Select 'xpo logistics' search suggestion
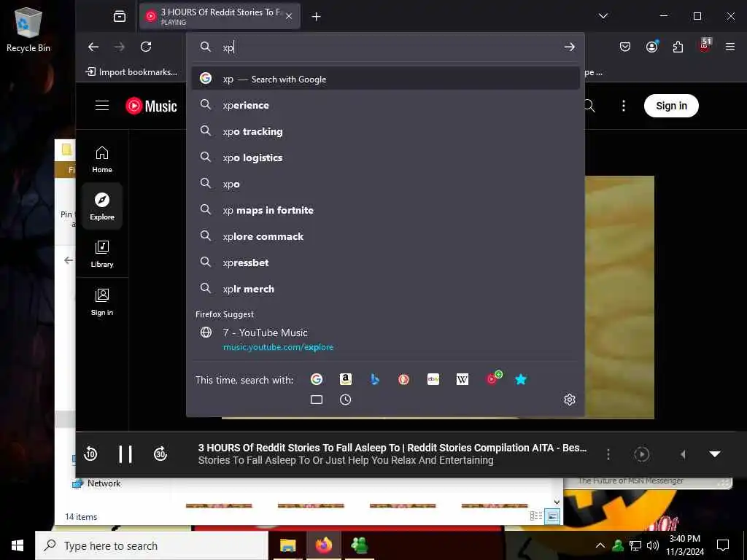 (385, 157)
